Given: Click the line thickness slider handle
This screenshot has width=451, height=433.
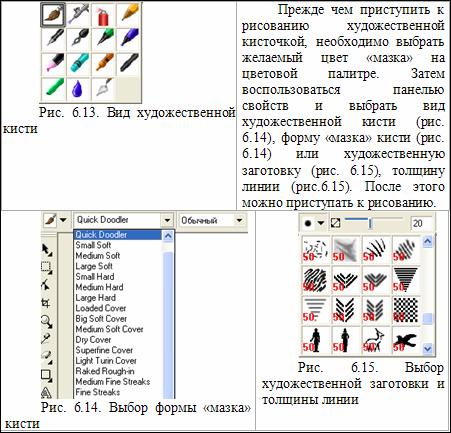Looking at the screenshot, I should pos(370,223).
